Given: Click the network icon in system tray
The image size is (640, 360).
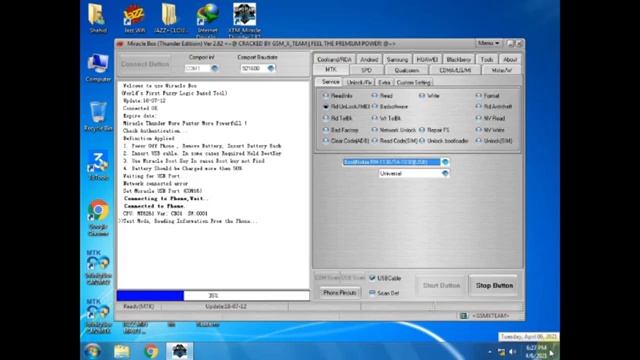Looking at the screenshot, I should coord(501,352).
